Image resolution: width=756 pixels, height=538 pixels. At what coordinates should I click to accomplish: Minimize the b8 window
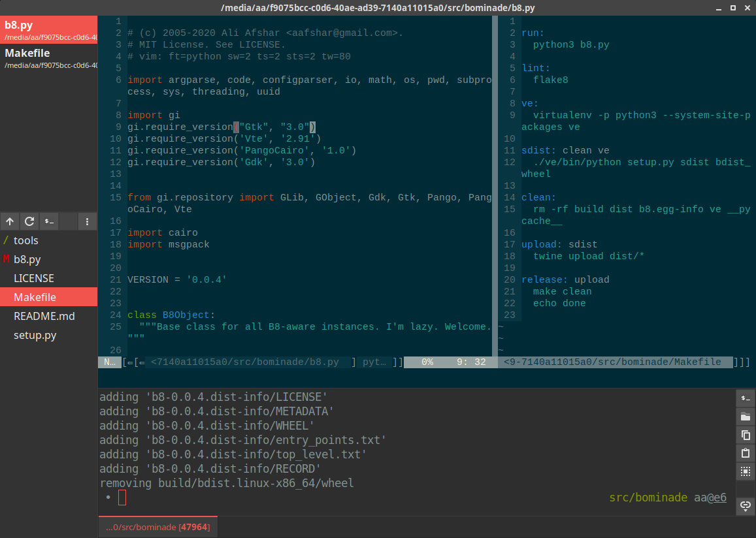[x=718, y=8]
